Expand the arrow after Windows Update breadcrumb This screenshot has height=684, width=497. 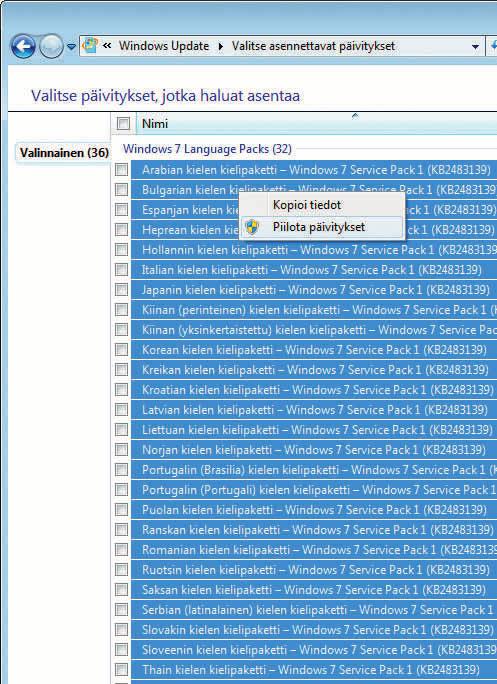[x=221, y=46]
